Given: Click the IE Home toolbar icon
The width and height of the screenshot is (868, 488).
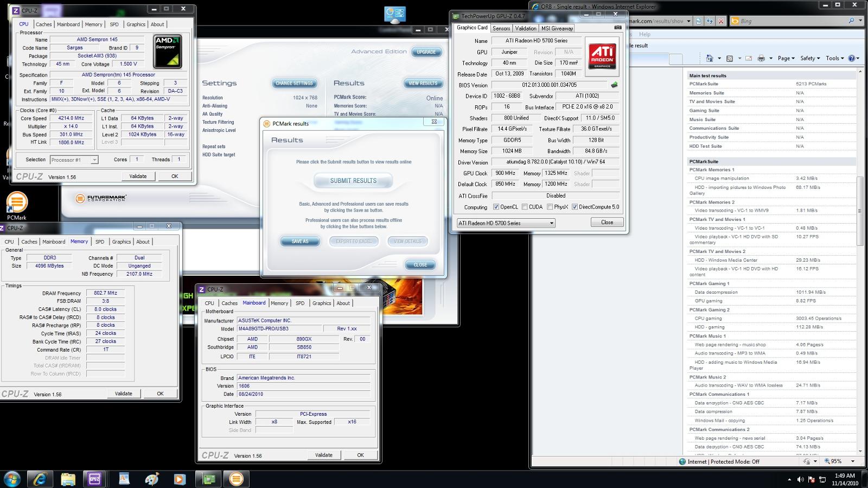Looking at the screenshot, I should tap(709, 58).
